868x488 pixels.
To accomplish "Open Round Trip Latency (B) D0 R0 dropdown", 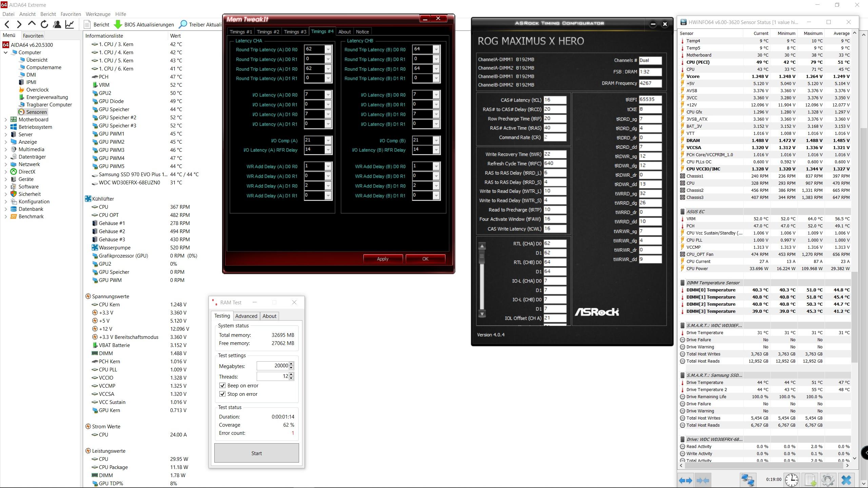I will (436, 49).
